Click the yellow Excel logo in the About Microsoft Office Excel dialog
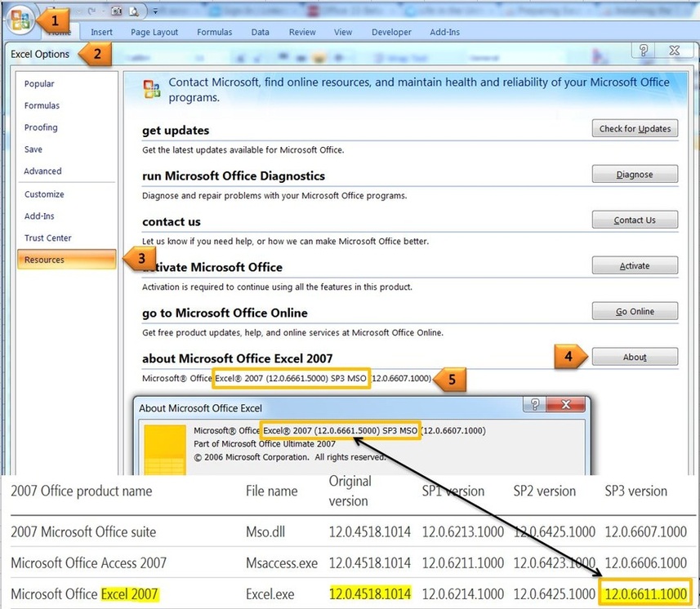700x609 pixels. point(165,450)
